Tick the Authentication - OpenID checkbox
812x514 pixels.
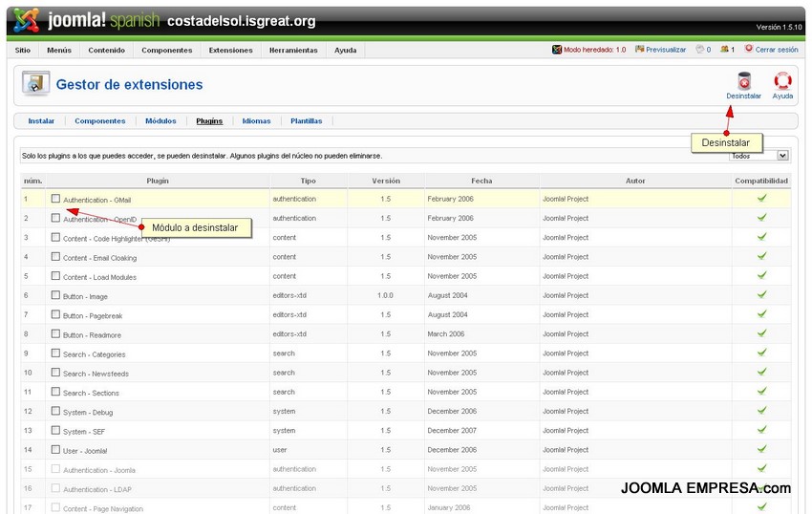(x=56, y=218)
